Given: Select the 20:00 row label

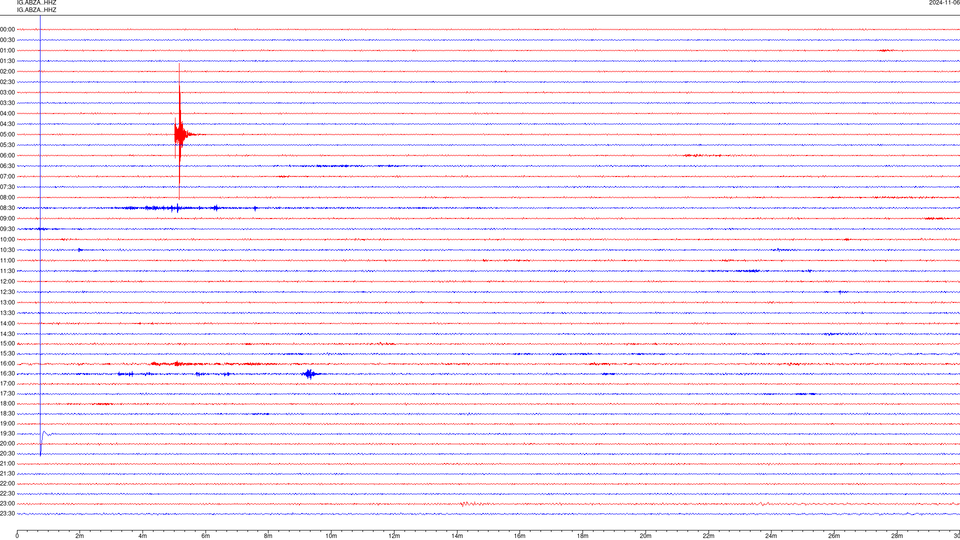Looking at the screenshot, I should [x=7, y=443].
